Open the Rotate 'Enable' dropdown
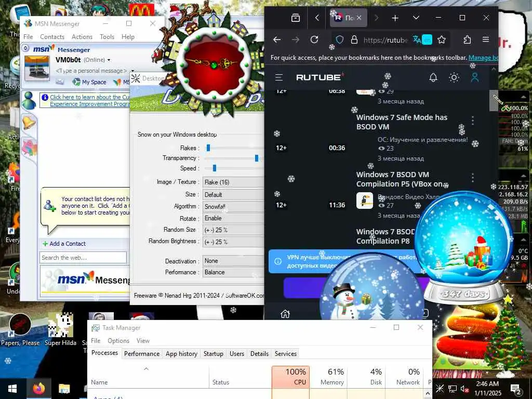 [233, 218]
